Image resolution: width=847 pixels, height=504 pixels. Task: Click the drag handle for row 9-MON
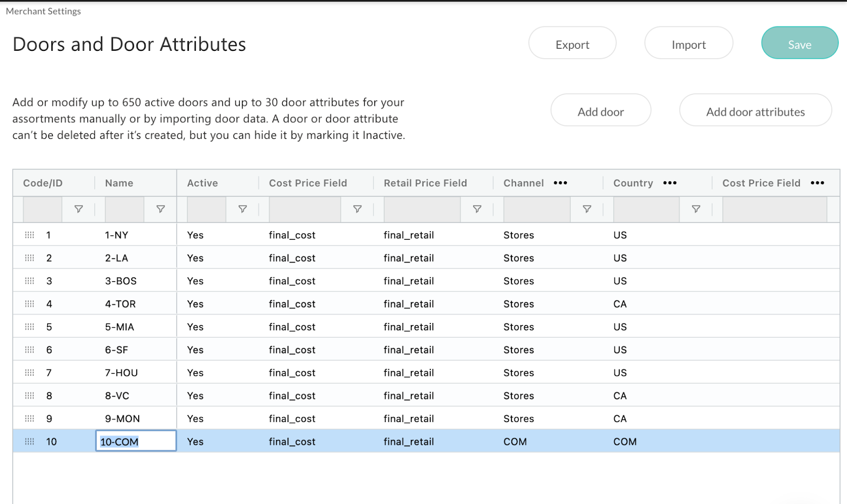tap(30, 418)
